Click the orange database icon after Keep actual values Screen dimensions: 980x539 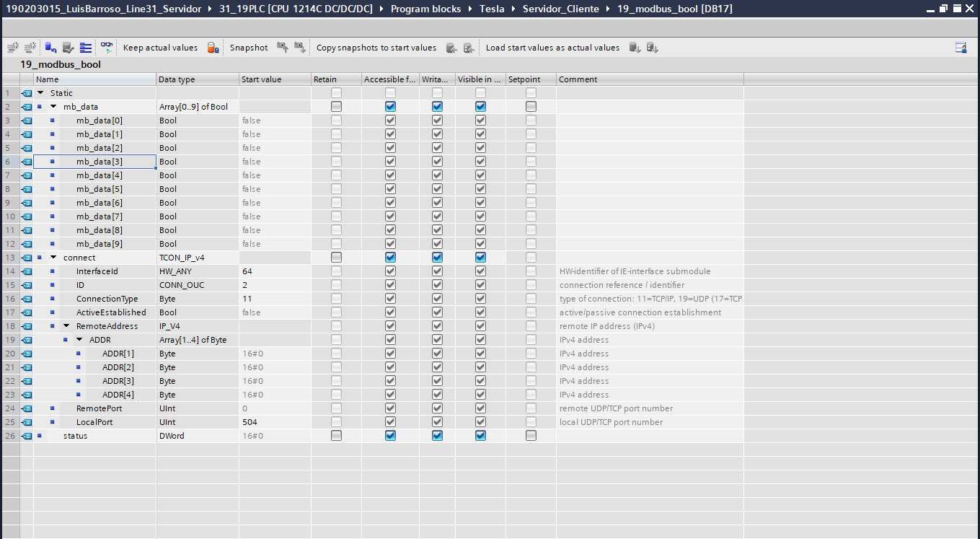pos(213,48)
